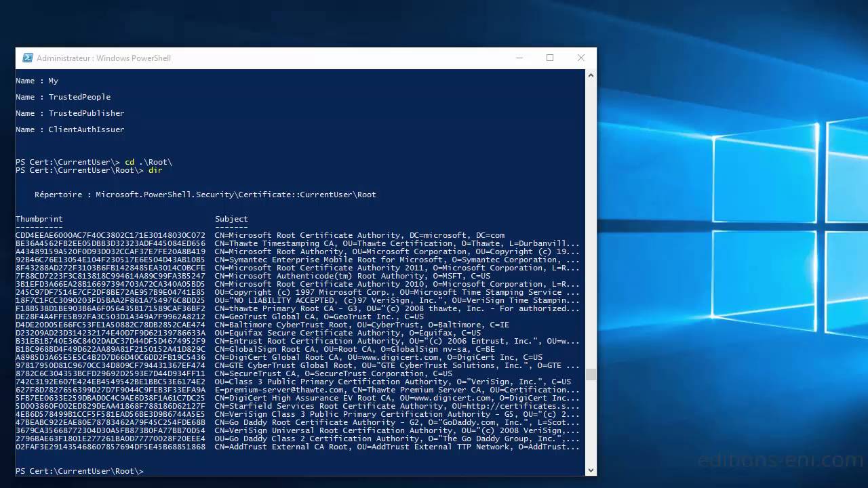Viewport: 868px width, 488px height.
Task: Click the 'Répertoire : Microsoft.PowerShell.Security' line
Action: pos(205,195)
